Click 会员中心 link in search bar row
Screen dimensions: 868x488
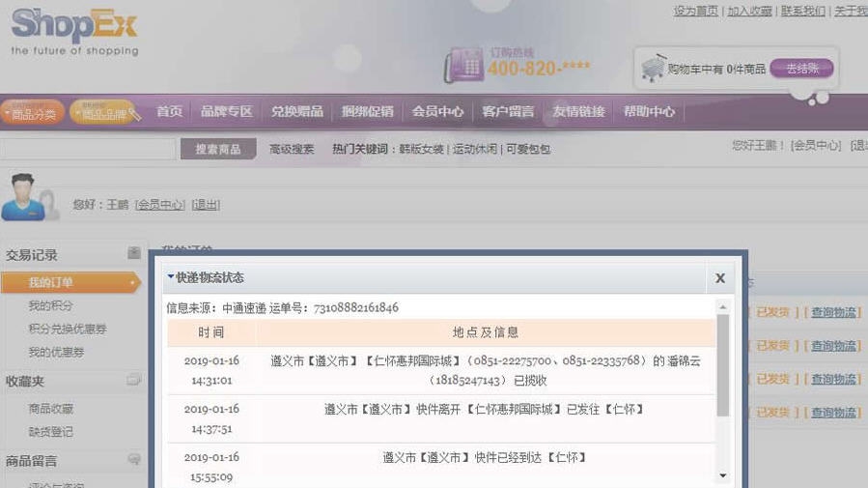click(x=816, y=145)
